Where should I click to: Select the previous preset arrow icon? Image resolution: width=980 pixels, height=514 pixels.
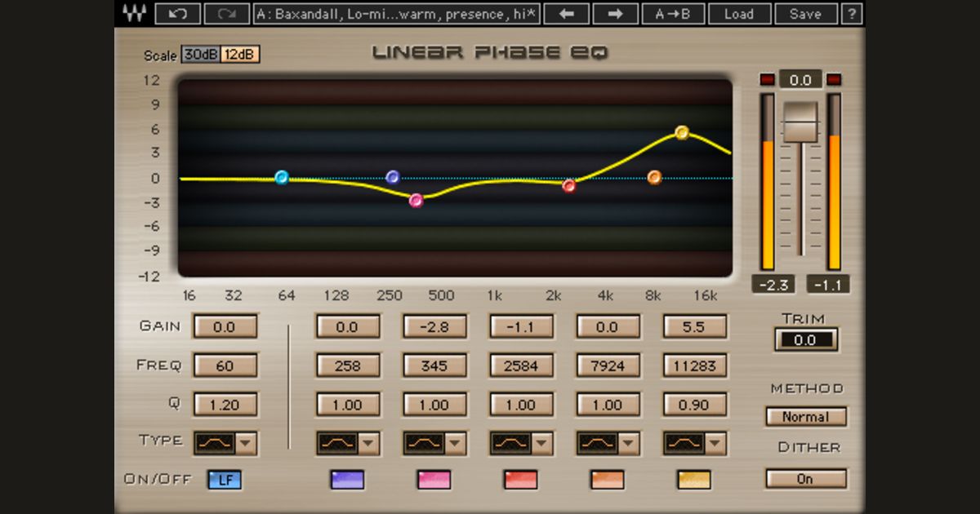click(566, 13)
